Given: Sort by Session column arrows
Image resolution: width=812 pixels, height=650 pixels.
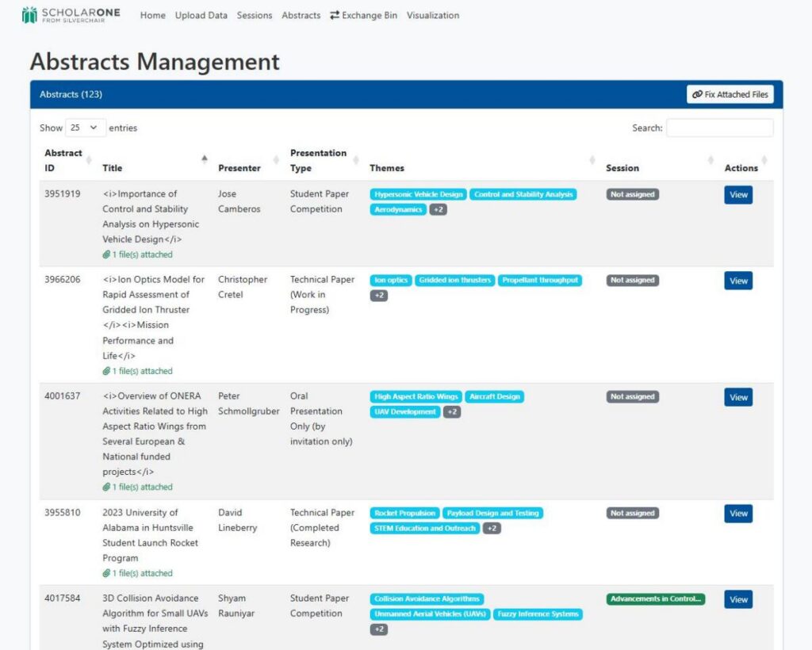Looking at the screenshot, I should 710,160.
